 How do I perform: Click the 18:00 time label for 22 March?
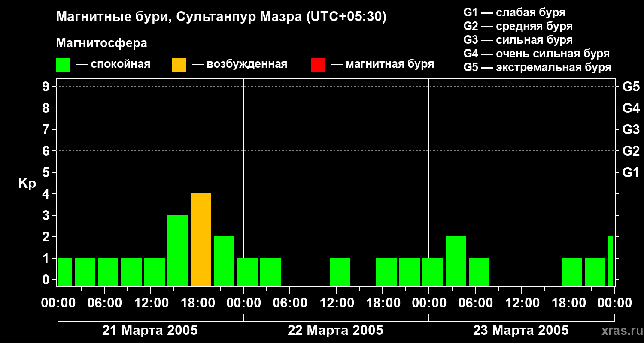click(383, 303)
